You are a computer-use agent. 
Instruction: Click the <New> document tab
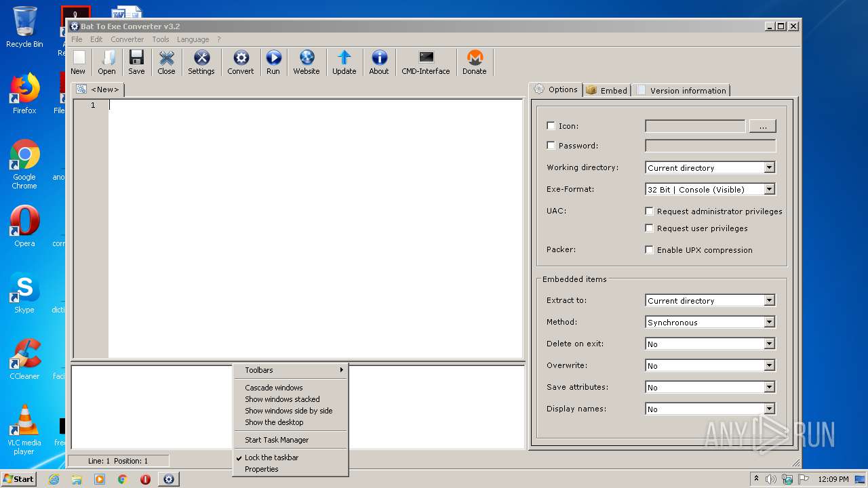pyautogui.click(x=98, y=89)
